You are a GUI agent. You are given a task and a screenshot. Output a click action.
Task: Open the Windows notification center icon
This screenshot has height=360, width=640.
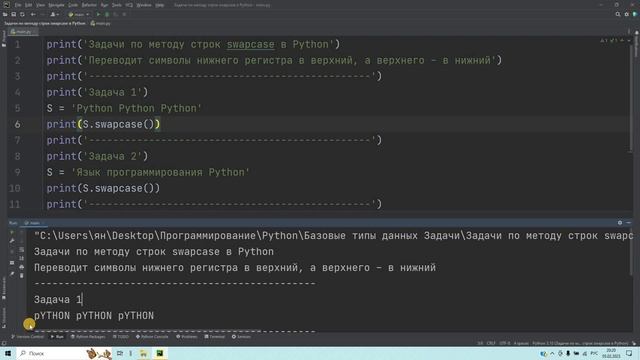pos(629,353)
